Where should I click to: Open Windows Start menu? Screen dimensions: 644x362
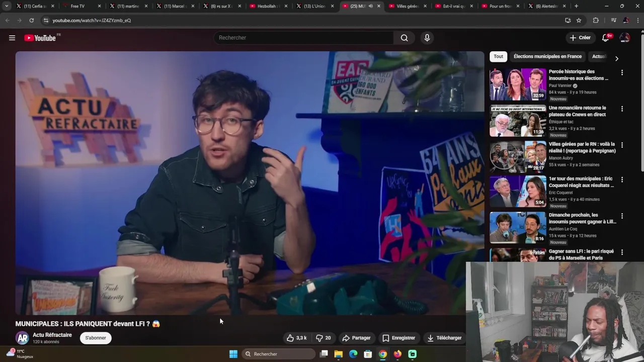[x=233, y=354]
